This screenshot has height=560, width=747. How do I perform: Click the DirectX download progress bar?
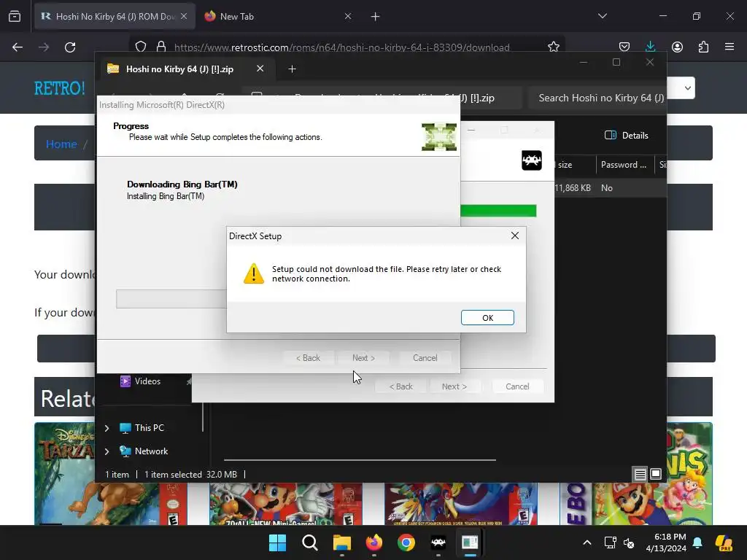[171, 299]
